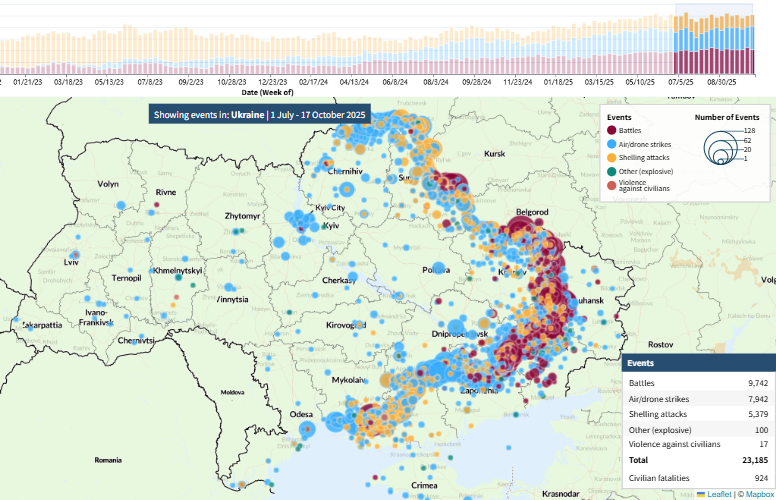776x500 pixels.
Task: Click the Battles row in Events table
Action: point(698,383)
